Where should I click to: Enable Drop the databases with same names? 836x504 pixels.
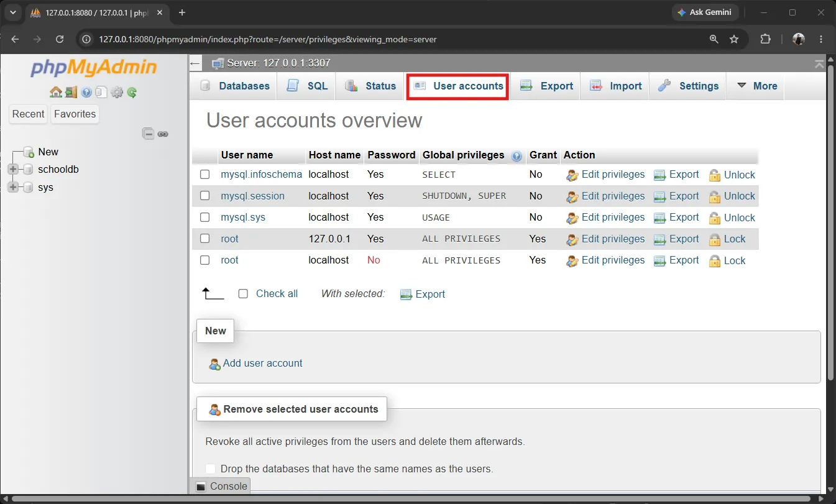(211, 469)
